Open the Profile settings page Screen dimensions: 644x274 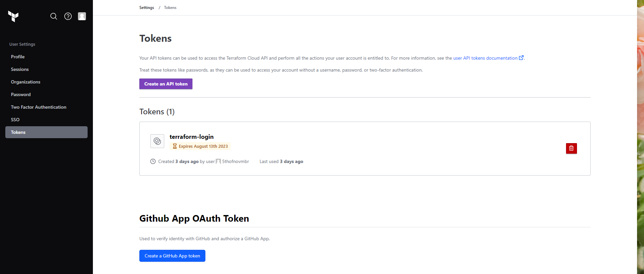click(18, 57)
